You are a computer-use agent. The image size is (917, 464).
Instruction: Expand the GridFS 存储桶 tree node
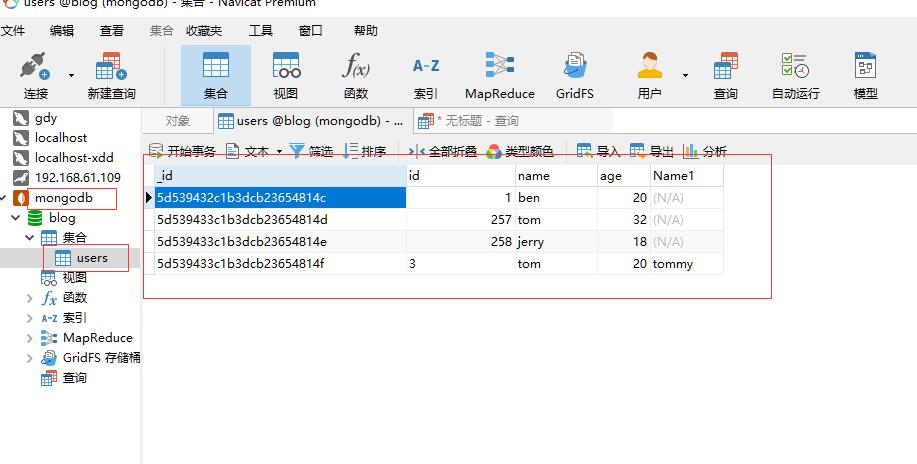[x=30, y=358]
